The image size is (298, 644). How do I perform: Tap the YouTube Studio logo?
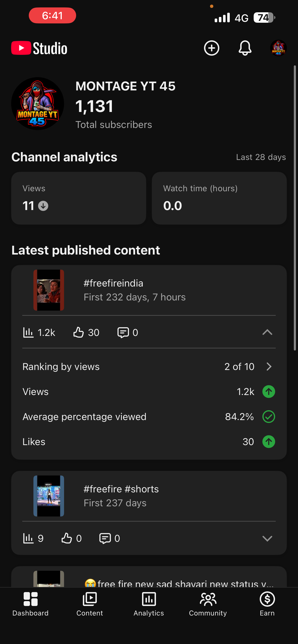point(39,48)
